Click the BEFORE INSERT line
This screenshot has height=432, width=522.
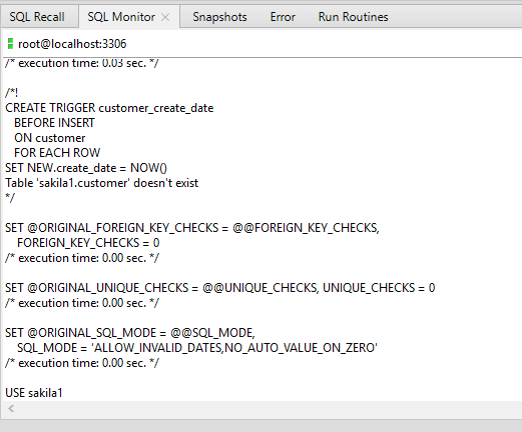[54, 123]
